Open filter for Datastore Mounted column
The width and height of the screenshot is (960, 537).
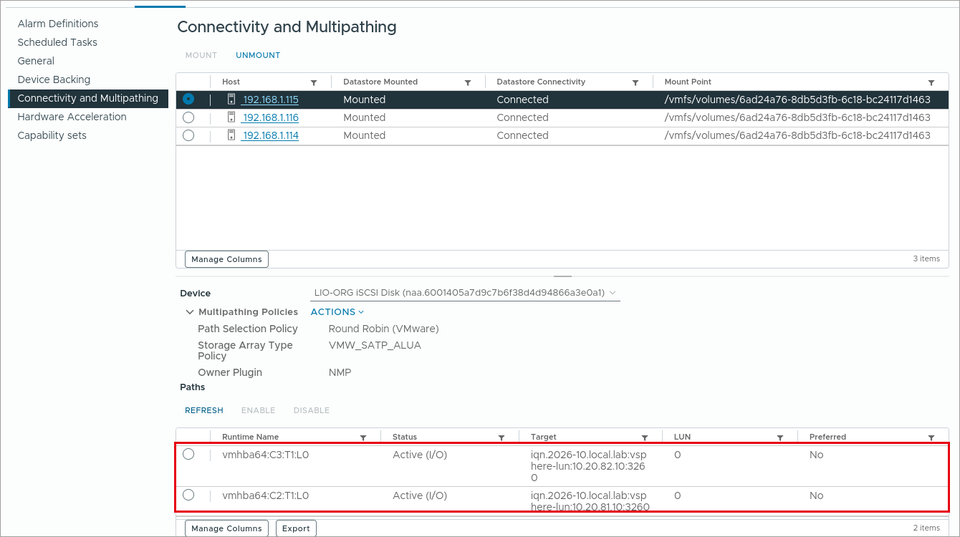468,82
